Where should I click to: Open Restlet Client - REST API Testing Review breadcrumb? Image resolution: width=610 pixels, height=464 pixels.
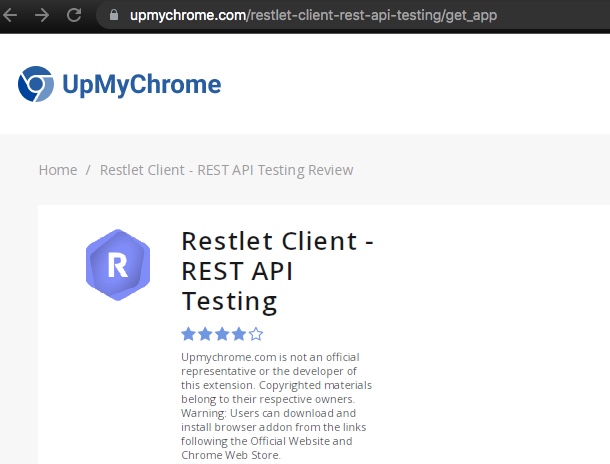(226, 170)
